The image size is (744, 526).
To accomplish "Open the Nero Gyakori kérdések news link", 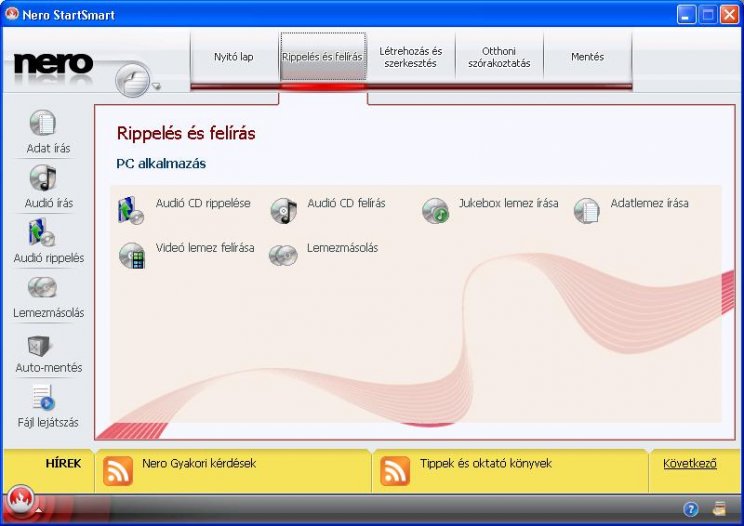I will pyautogui.click(x=199, y=463).
